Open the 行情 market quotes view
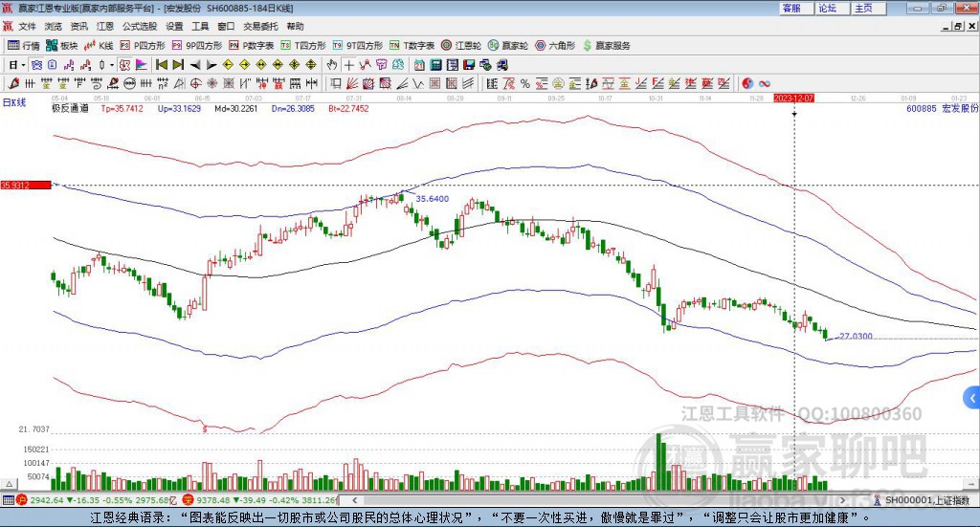The height and width of the screenshot is (527, 980). [x=24, y=46]
